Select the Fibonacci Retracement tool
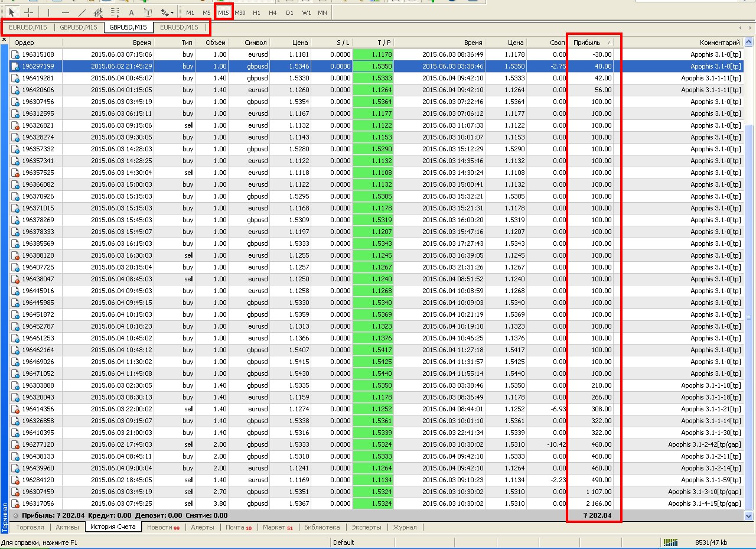The height and width of the screenshot is (549, 756). pyautogui.click(x=115, y=12)
